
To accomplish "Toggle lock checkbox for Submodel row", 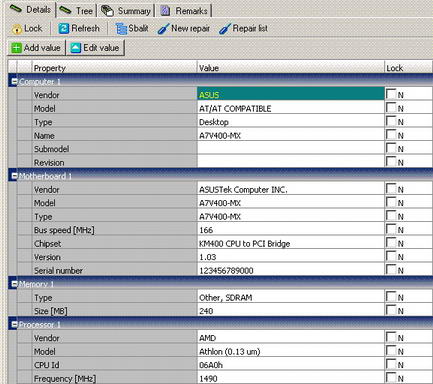I will click(x=391, y=148).
